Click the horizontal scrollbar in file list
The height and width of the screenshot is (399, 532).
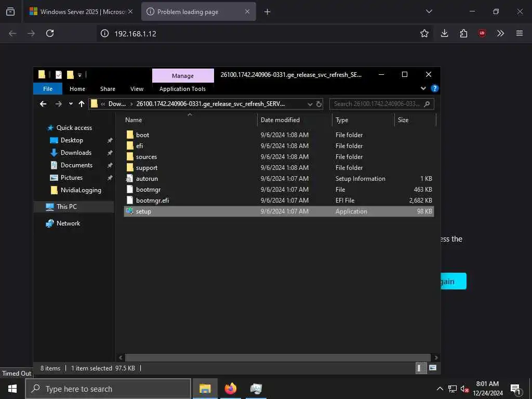[278, 357]
